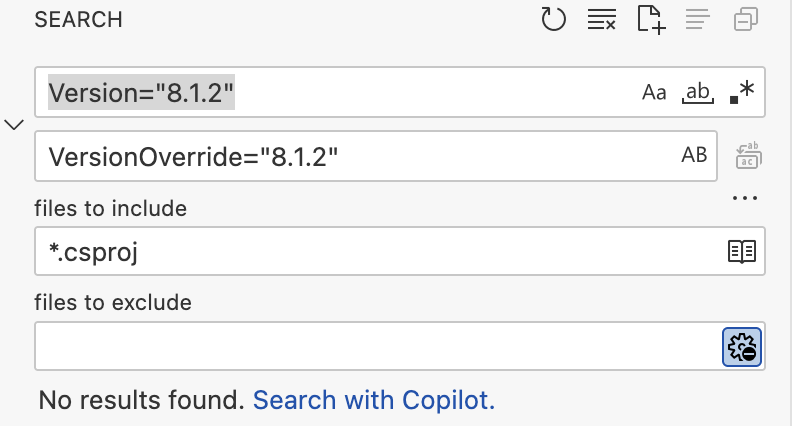Collapse all search results
This screenshot has height=426, width=812.
pos(746,19)
